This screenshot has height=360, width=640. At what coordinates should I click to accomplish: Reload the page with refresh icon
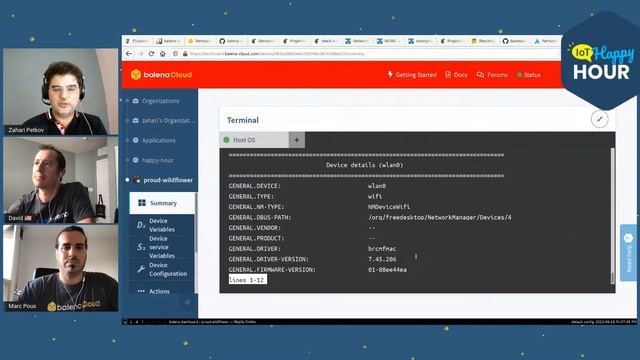151,53
